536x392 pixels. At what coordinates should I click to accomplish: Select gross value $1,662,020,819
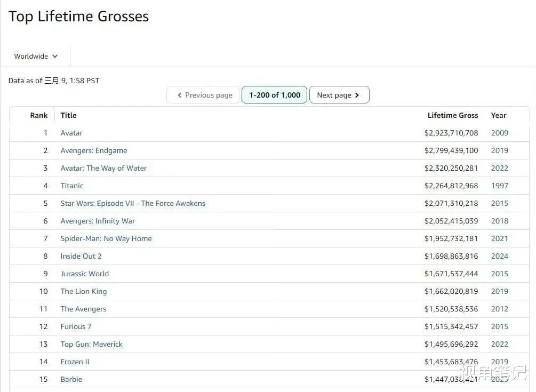(451, 292)
